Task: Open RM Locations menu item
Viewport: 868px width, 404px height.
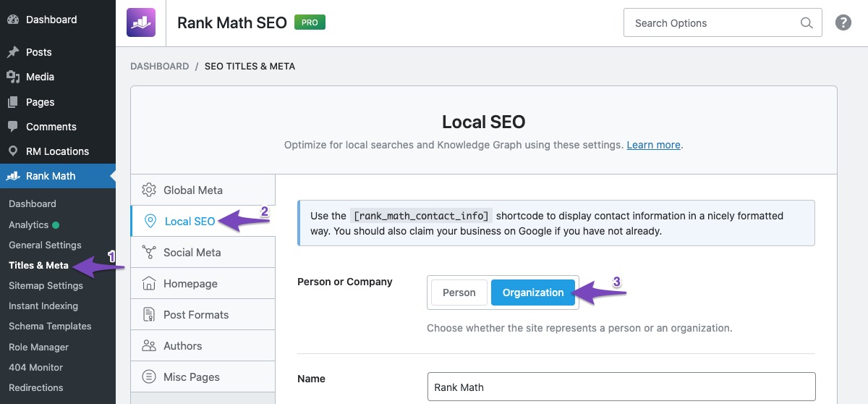Action: click(x=58, y=151)
